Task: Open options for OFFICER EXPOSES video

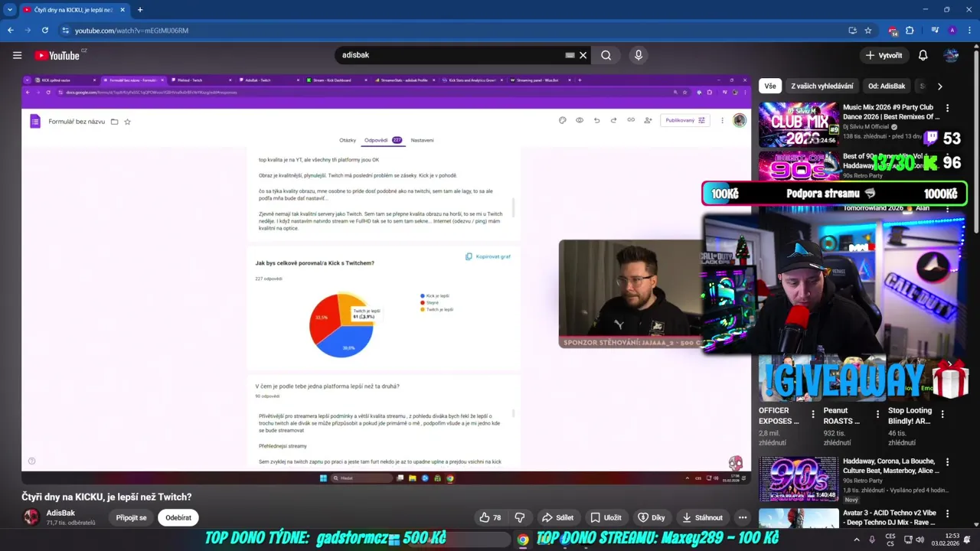Action: point(812,414)
